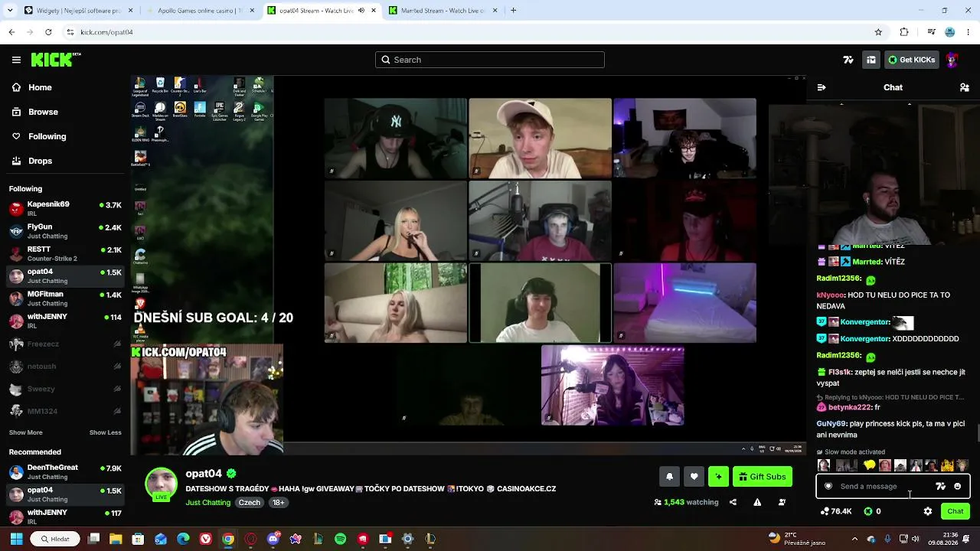The image size is (980, 551).
Task: Open Spotify from the taskbar
Action: click(x=341, y=539)
